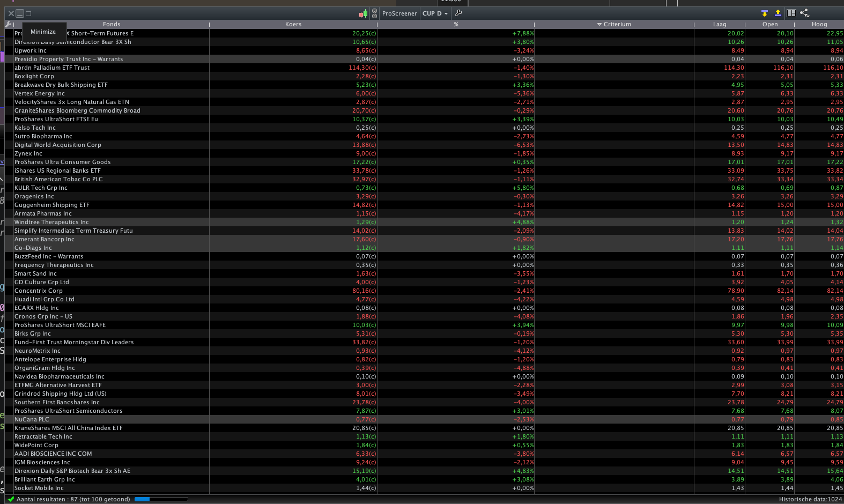The height and width of the screenshot is (504, 844).
Task: Select the Upwork Inc row
Action: pos(425,50)
